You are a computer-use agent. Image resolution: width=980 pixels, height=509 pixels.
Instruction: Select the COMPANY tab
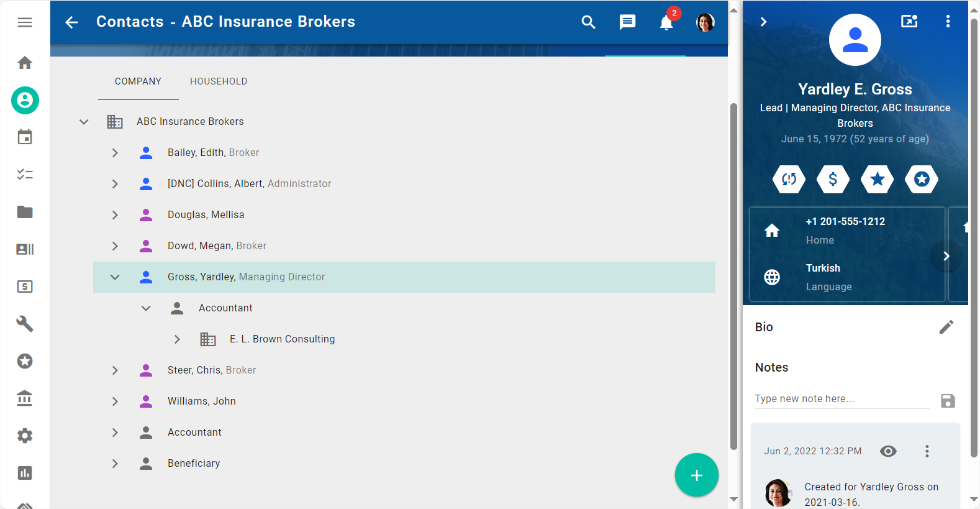pyautogui.click(x=138, y=81)
